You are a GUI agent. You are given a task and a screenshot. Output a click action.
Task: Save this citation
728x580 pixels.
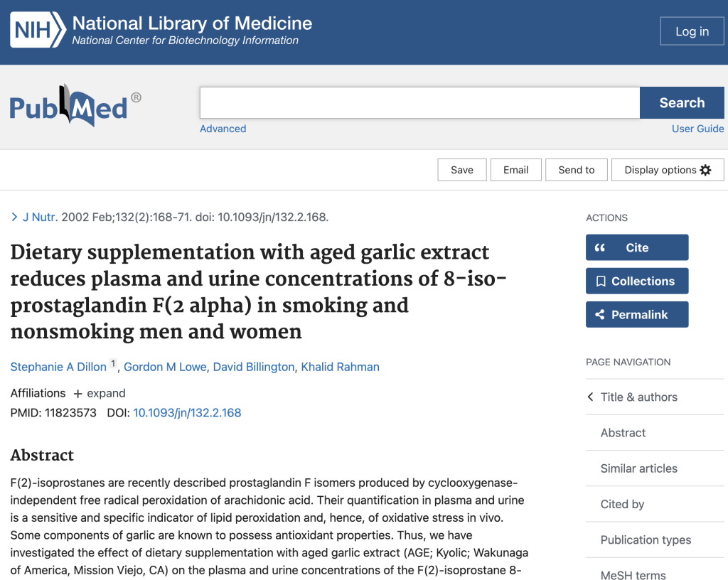462,170
